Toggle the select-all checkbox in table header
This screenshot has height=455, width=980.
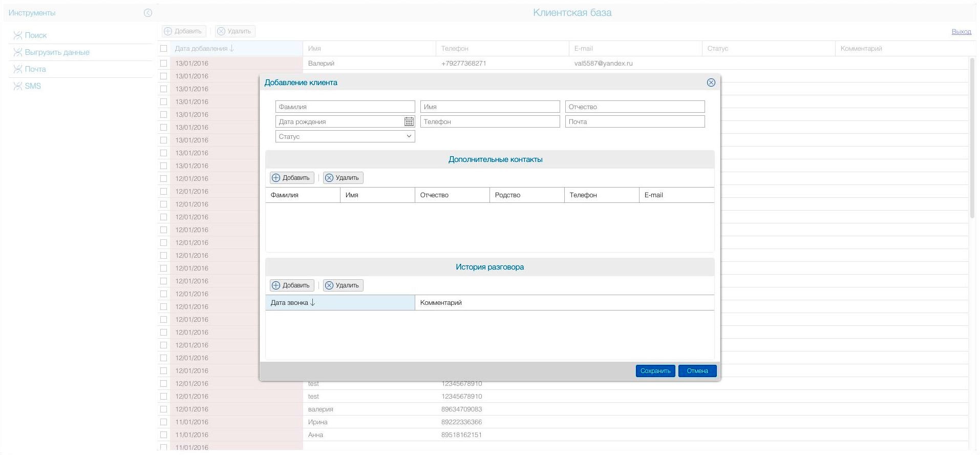pos(163,49)
